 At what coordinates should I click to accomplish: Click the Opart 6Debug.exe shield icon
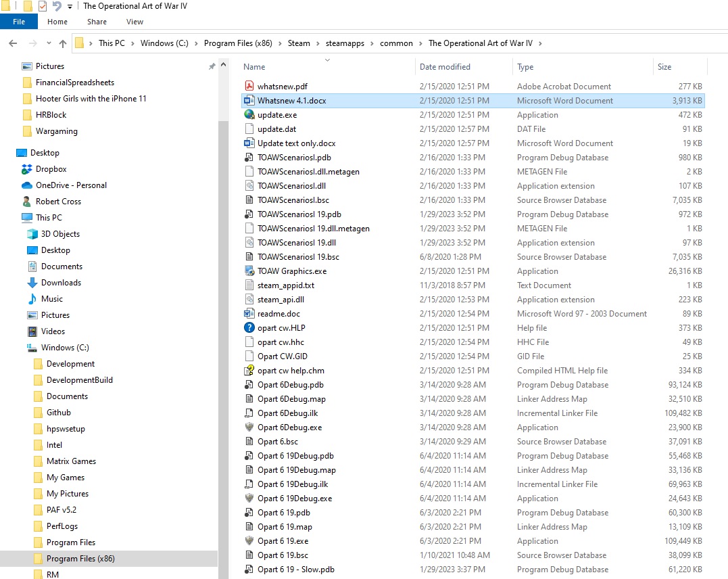[x=249, y=427]
